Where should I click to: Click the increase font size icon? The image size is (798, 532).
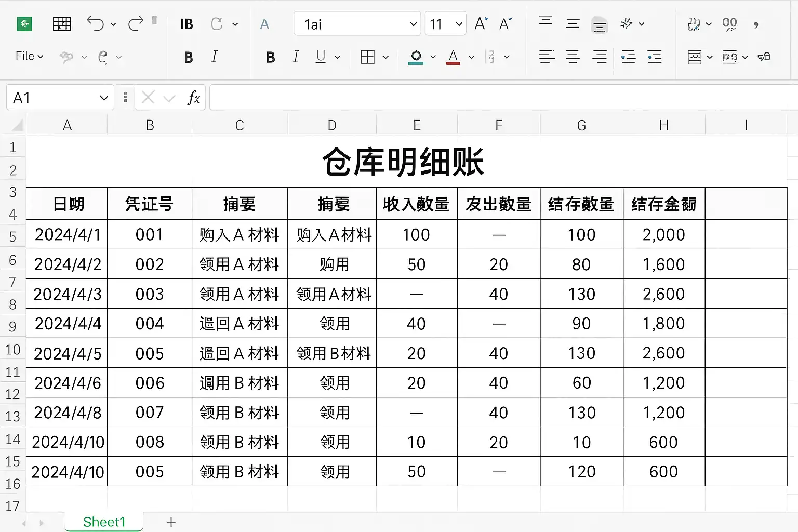coord(481,24)
